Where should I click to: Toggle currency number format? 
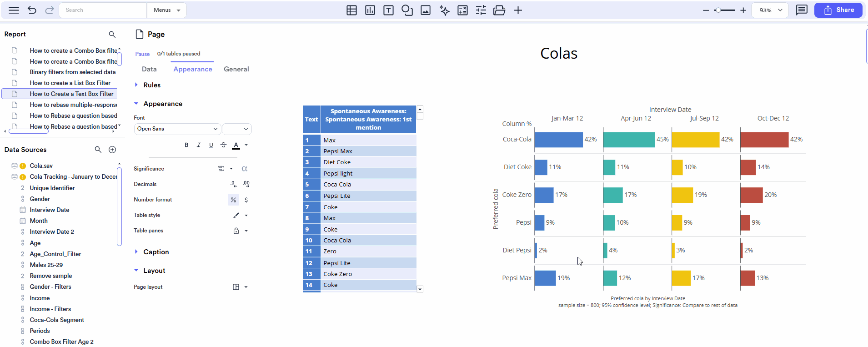[x=246, y=200]
